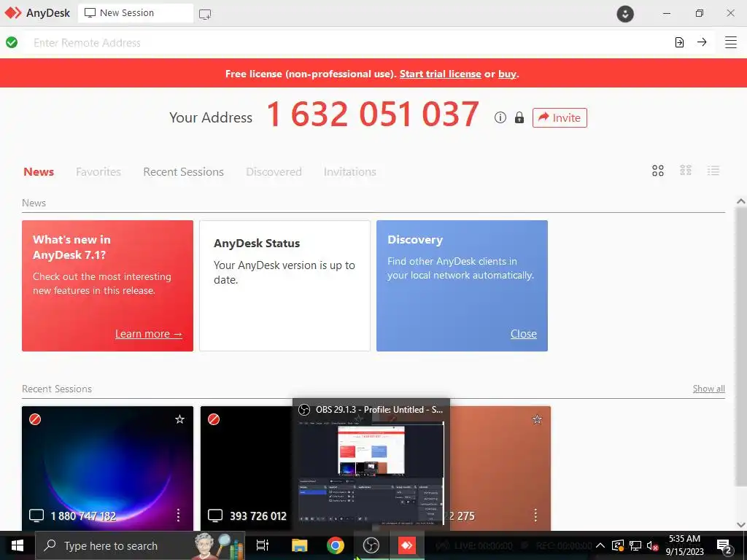Open the New Session tab

click(x=136, y=13)
